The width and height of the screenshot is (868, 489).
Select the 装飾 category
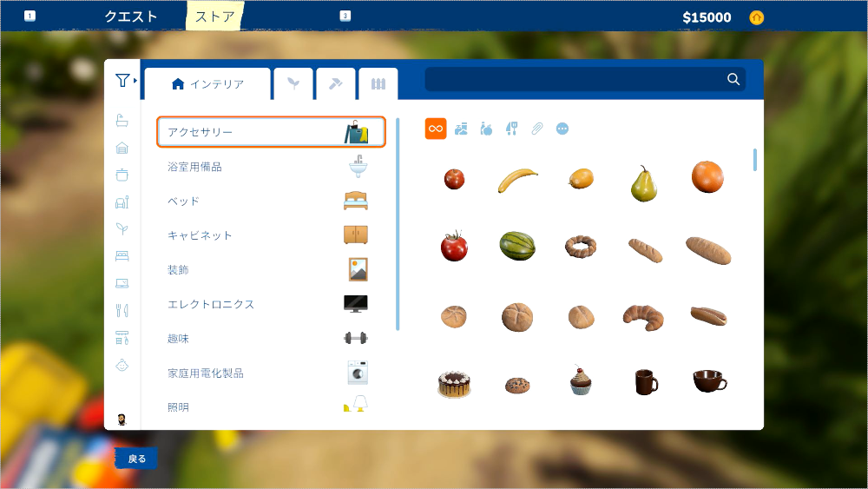pos(271,270)
